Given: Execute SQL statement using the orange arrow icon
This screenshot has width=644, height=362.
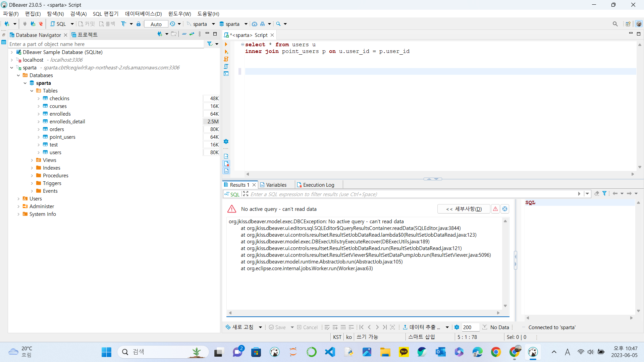Looking at the screenshot, I should click(226, 44).
